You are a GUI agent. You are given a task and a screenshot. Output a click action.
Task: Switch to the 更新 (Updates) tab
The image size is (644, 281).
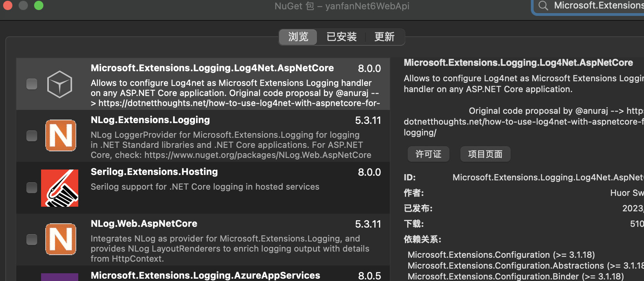[384, 37]
